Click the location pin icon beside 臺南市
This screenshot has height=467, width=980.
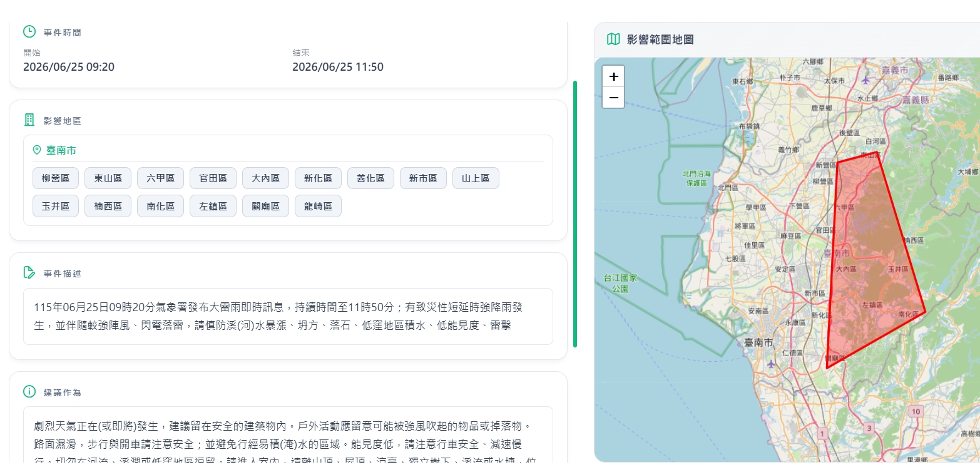(x=37, y=150)
